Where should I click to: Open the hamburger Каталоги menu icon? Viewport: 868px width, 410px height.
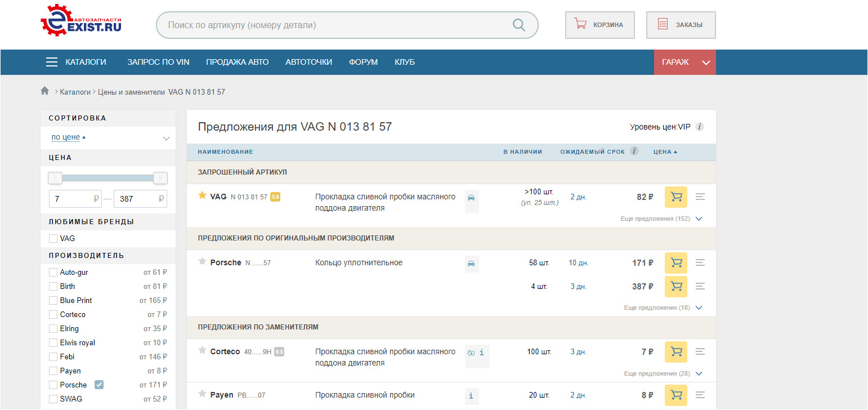[x=52, y=62]
